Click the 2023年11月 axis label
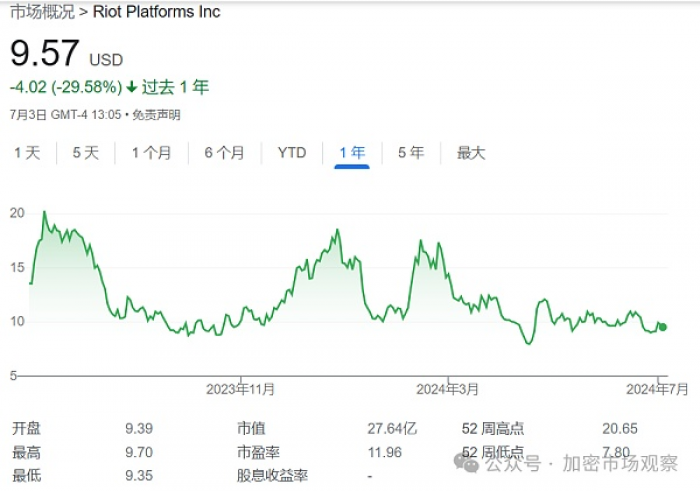700x491 pixels. click(x=240, y=390)
